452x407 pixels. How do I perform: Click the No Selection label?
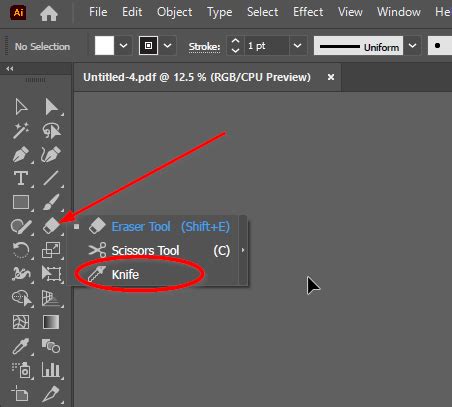click(42, 47)
